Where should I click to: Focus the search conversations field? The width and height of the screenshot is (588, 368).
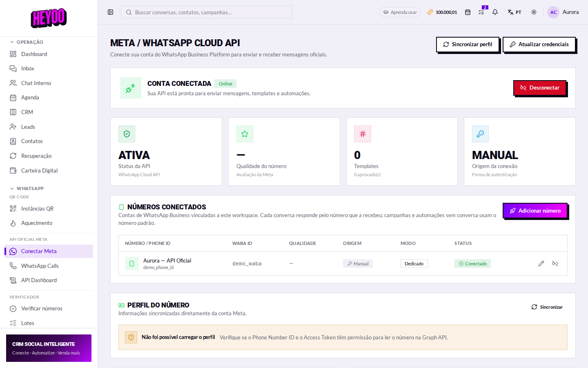click(x=207, y=12)
